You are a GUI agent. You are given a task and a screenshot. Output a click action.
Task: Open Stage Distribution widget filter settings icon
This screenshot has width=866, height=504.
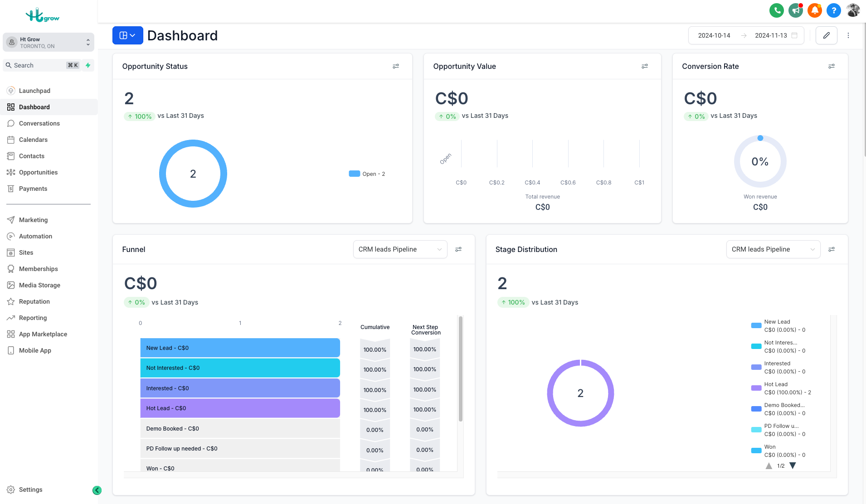pyautogui.click(x=832, y=249)
